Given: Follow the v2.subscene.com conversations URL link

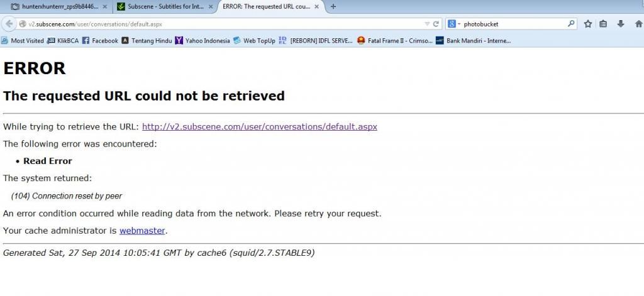Looking at the screenshot, I should coord(260,126).
